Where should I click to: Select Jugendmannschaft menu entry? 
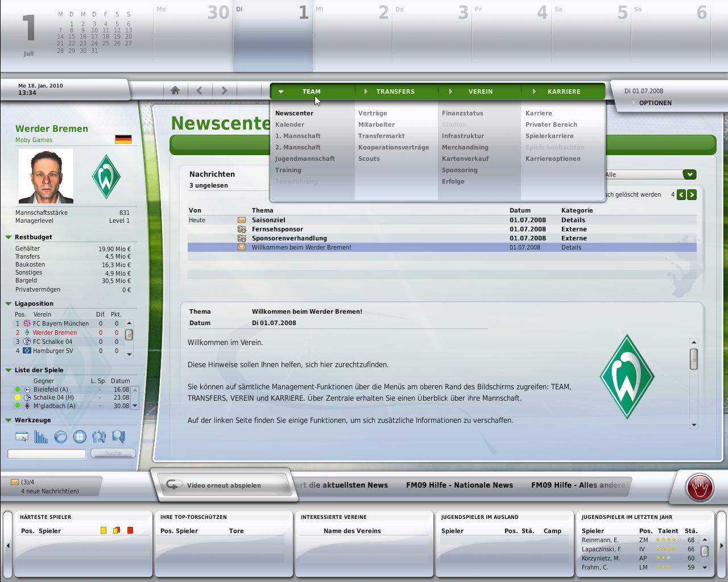click(305, 159)
